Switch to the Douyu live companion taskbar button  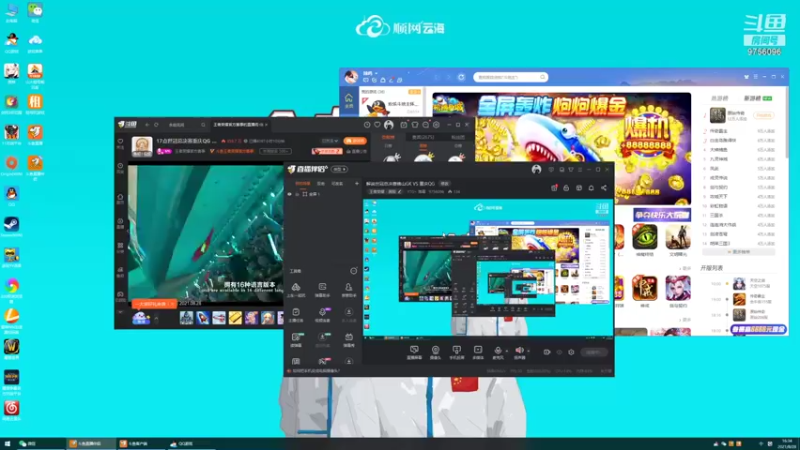[90, 444]
